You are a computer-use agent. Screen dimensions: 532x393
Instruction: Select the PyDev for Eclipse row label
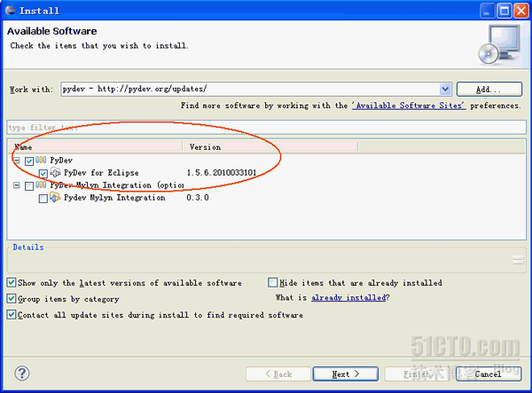101,173
